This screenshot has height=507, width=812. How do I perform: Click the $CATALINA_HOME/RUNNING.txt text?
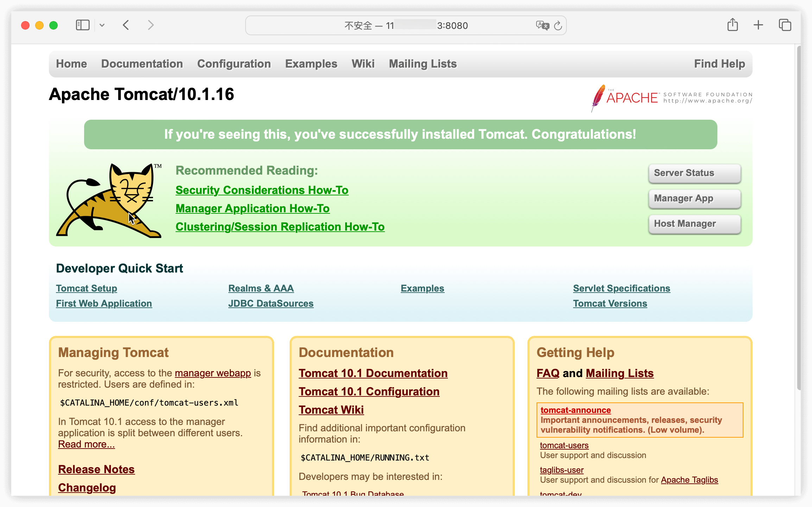tap(365, 458)
